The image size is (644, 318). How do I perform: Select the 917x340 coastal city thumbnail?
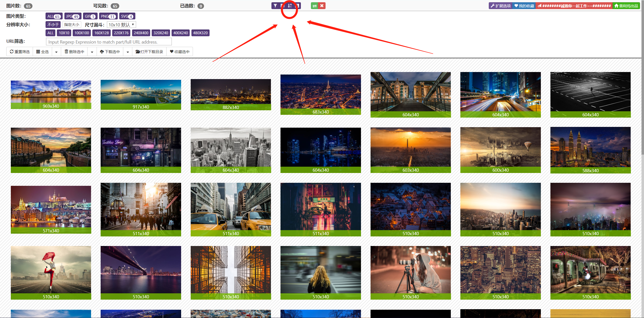[x=141, y=95]
